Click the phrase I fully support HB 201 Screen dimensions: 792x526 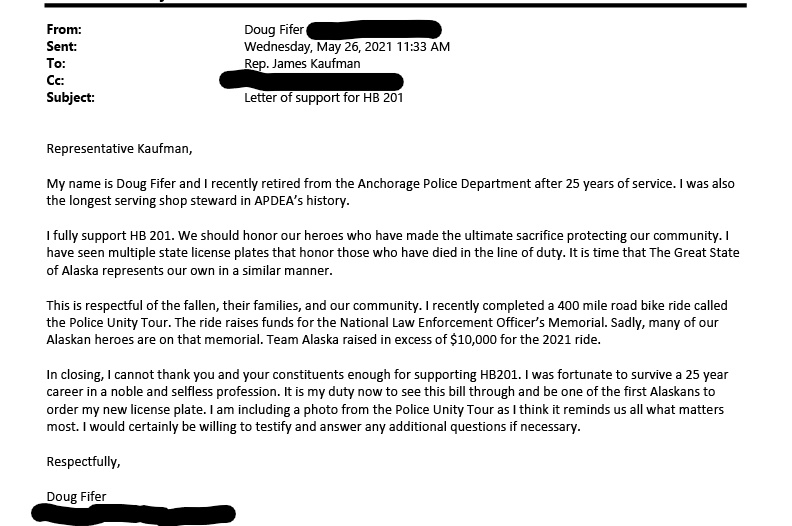point(111,235)
